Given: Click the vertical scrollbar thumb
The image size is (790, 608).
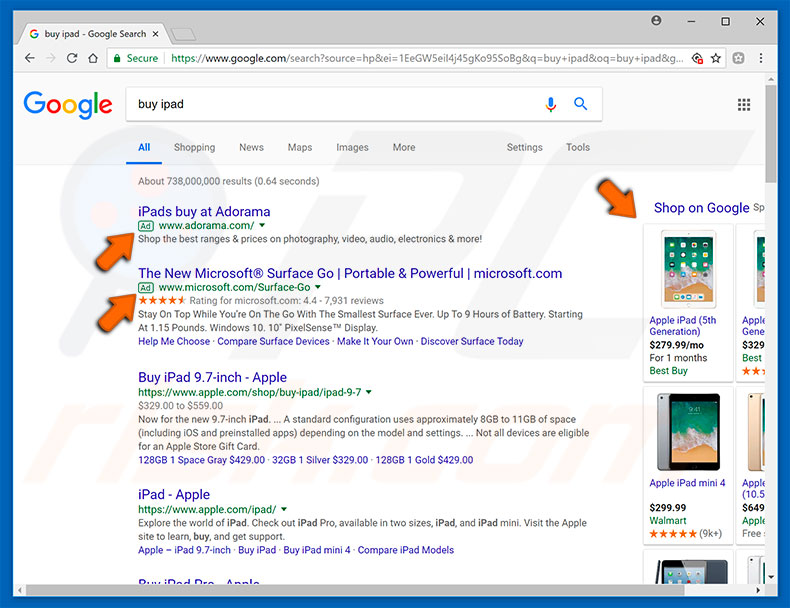Looking at the screenshot, I should pyautogui.click(x=771, y=134).
